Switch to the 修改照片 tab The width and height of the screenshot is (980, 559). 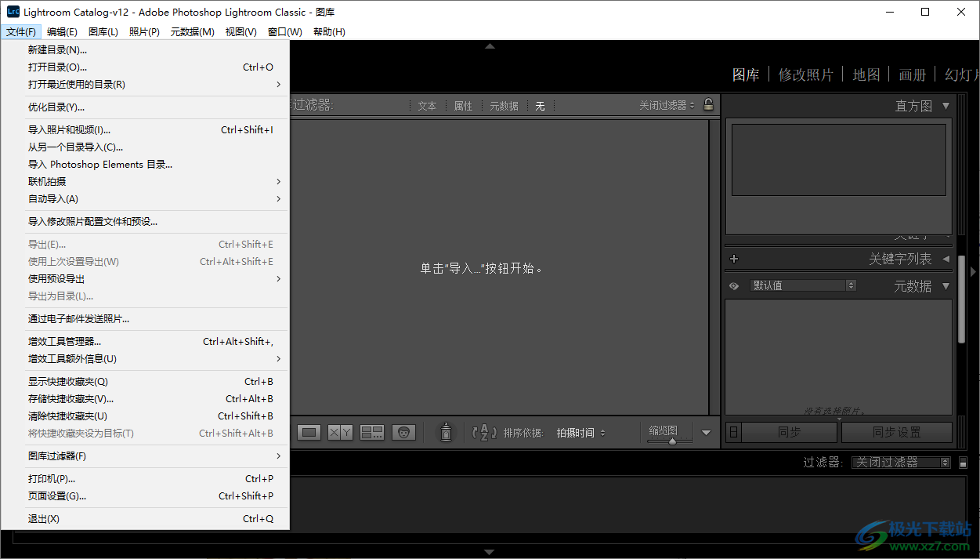pyautogui.click(x=806, y=74)
